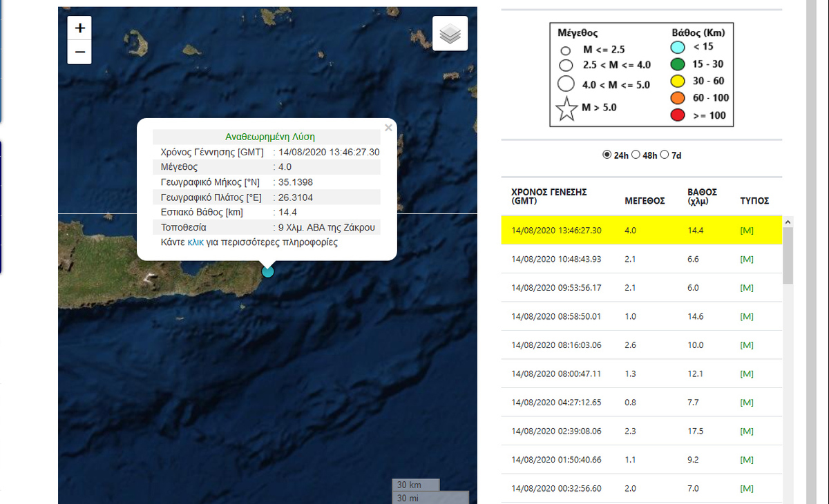Zoom in on the map
The width and height of the screenshot is (829, 504).
80,28
